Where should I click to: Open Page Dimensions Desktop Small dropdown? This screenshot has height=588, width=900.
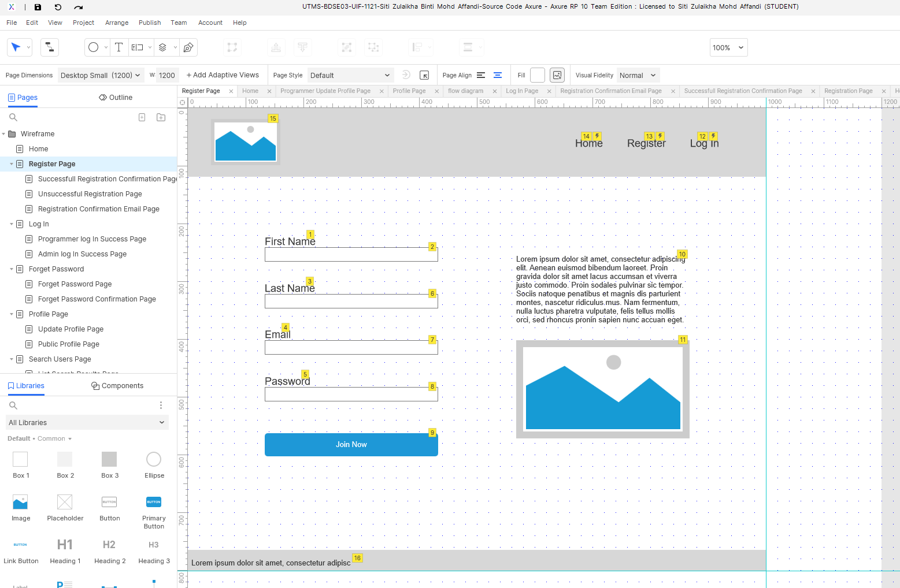(x=101, y=75)
